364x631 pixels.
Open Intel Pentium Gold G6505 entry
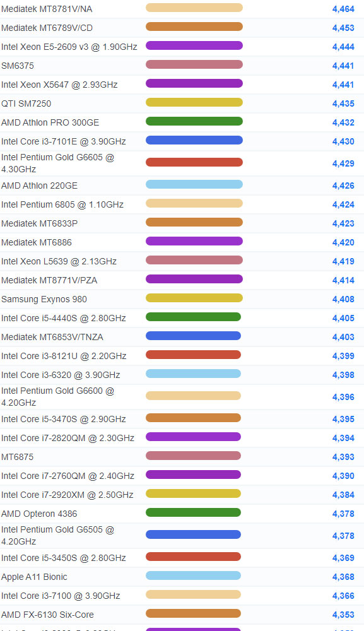[x=57, y=535]
